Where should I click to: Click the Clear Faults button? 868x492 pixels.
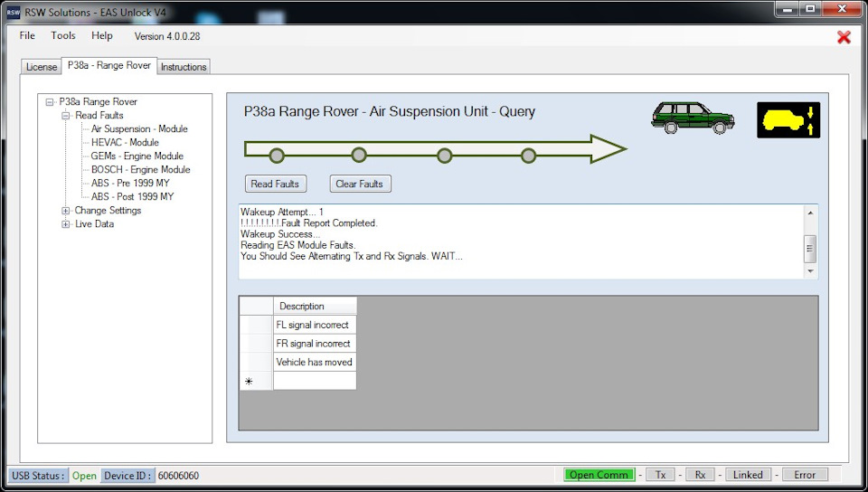360,184
